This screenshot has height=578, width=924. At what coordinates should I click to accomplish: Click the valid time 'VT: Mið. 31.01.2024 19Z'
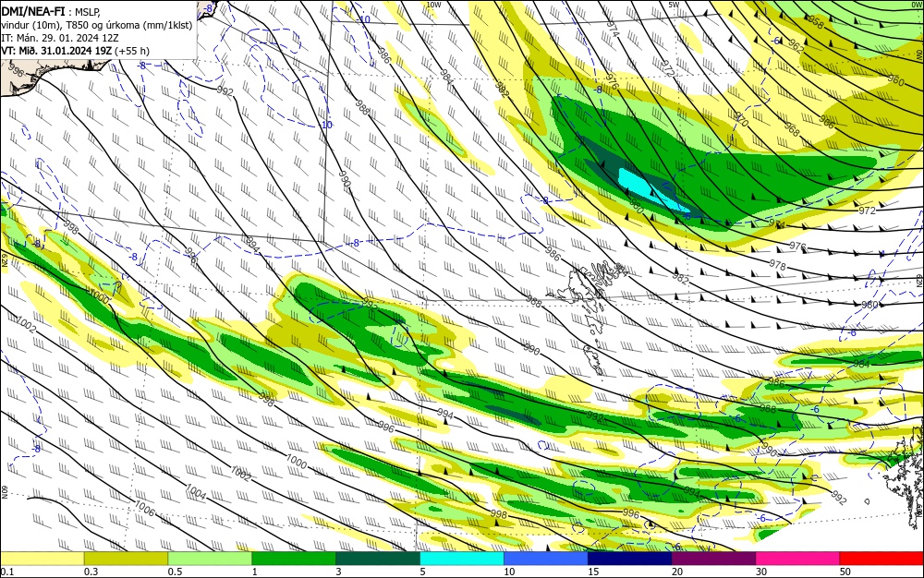(x=56, y=51)
